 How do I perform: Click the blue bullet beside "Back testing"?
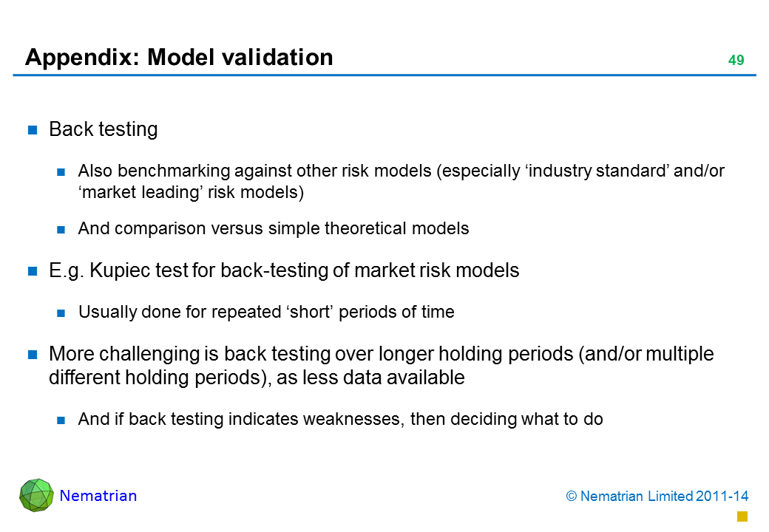click(33, 131)
